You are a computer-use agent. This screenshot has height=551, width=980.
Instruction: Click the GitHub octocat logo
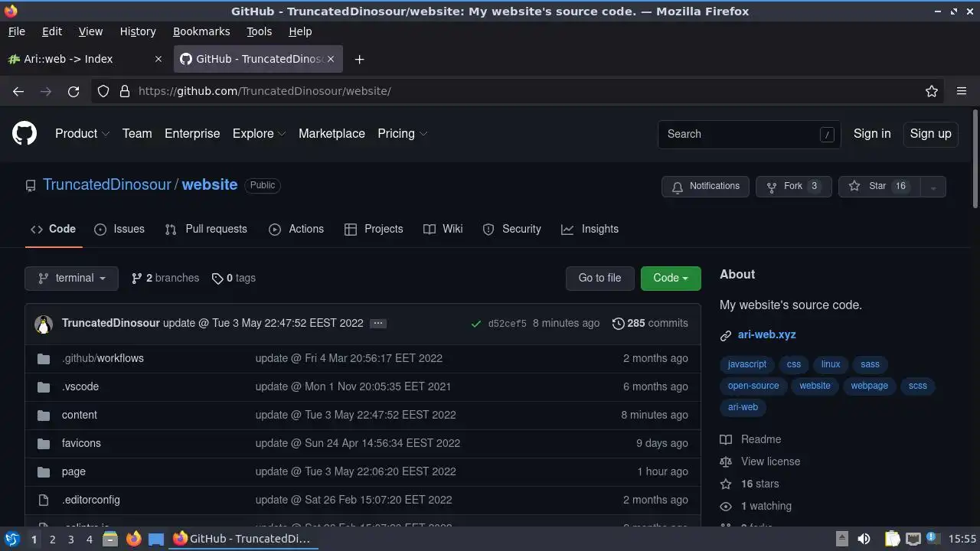pos(24,134)
